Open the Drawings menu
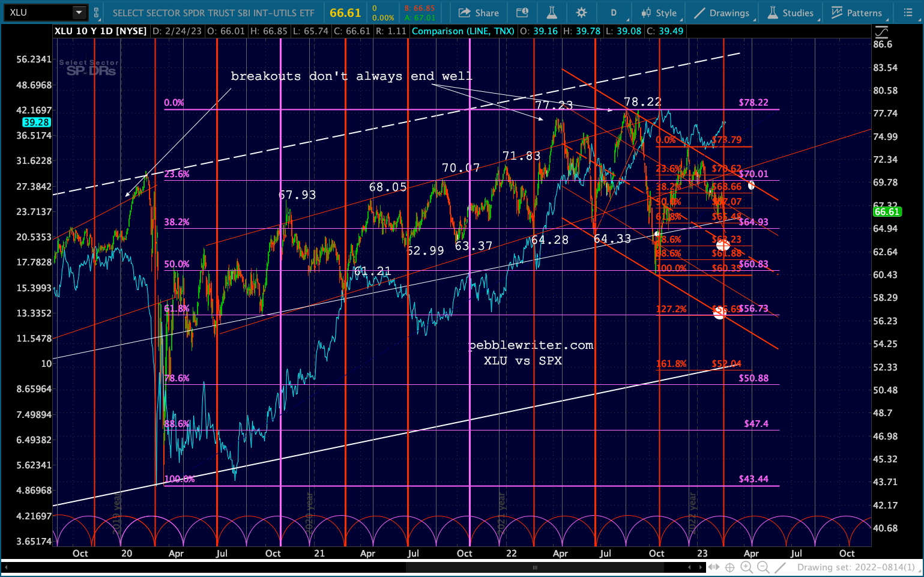This screenshot has height=577, width=924. [721, 13]
